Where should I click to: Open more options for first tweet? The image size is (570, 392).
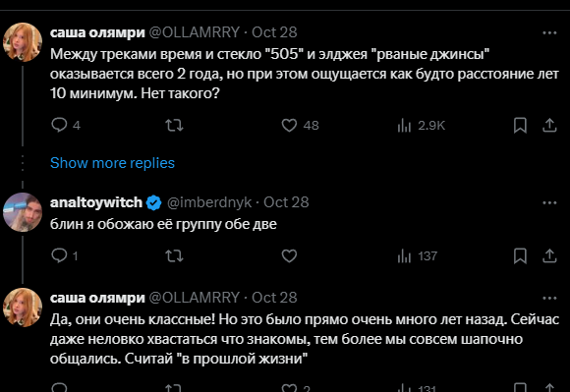point(549,32)
